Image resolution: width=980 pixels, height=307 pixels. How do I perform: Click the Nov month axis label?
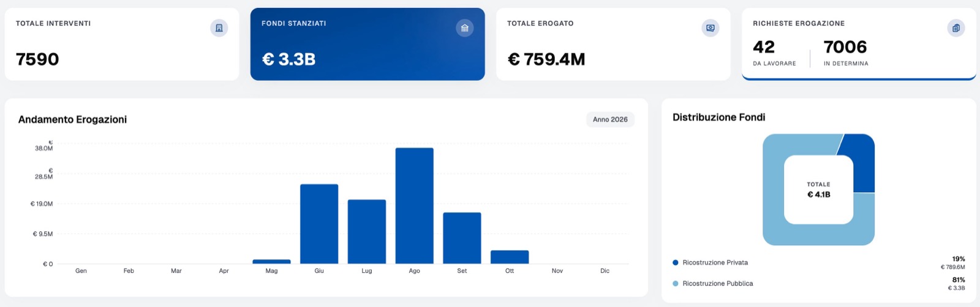(557, 271)
